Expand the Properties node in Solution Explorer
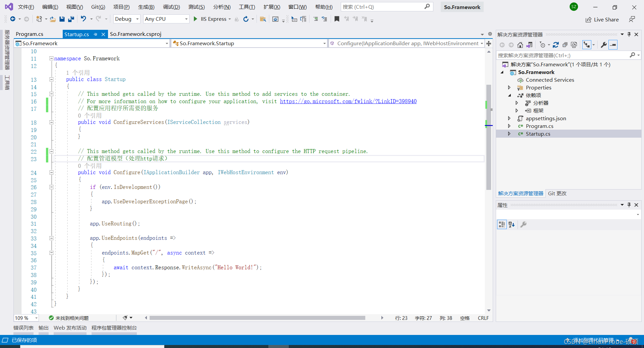The height and width of the screenshot is (348, 644). (509, 87)
